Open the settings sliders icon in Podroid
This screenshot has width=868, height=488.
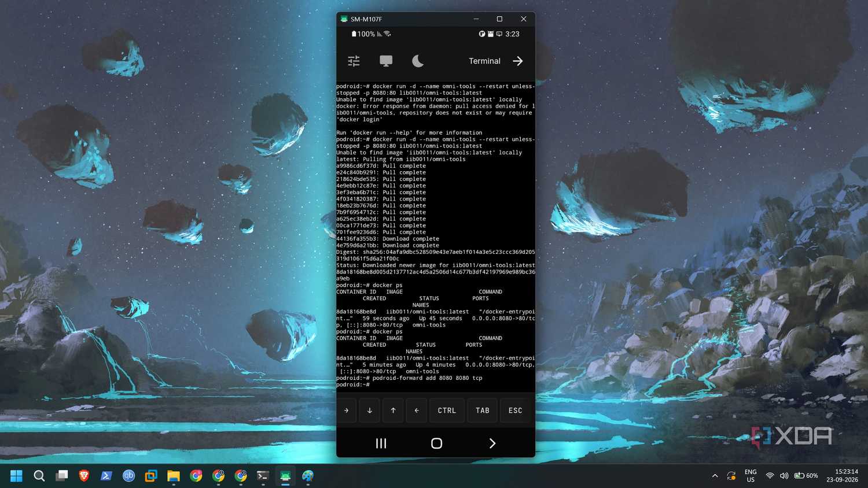pyautogui.click(x=354, y=61)
